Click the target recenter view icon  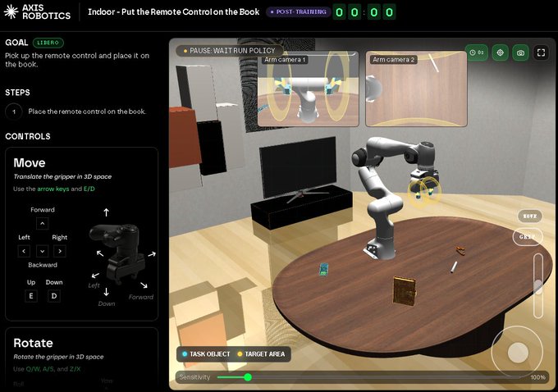500,52
